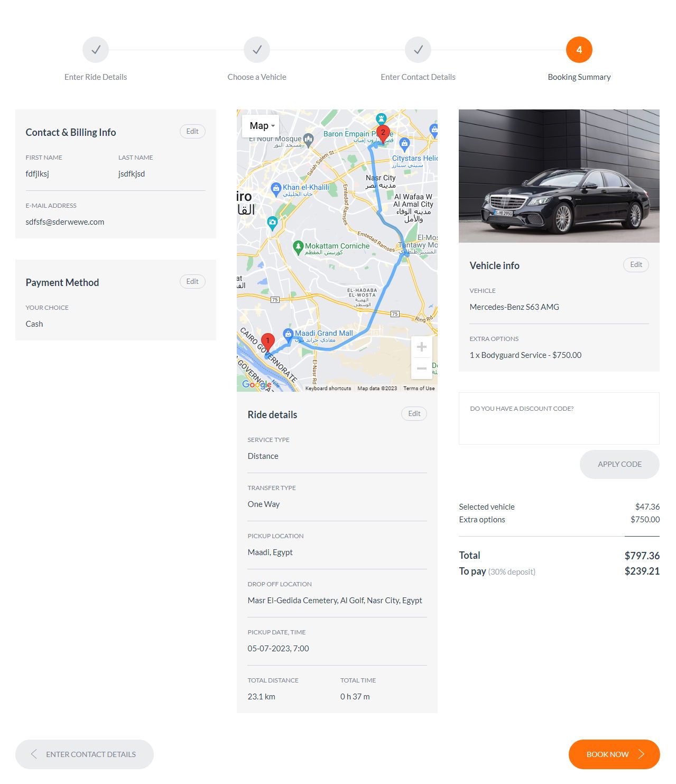Go to Enter Contact Details step checkmark
The image size is (676, 784).
coord(418,50)
